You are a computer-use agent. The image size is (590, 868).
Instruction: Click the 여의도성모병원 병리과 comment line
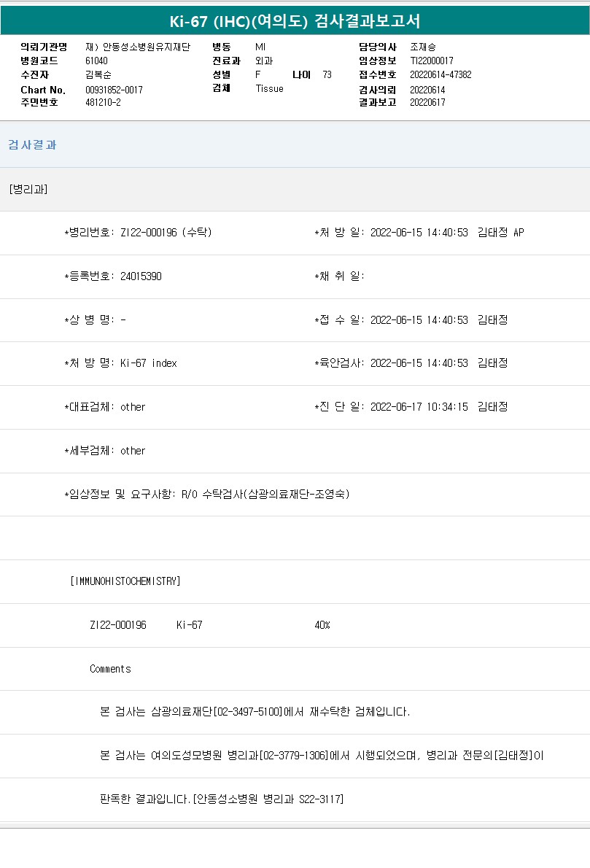click(321, 756)
